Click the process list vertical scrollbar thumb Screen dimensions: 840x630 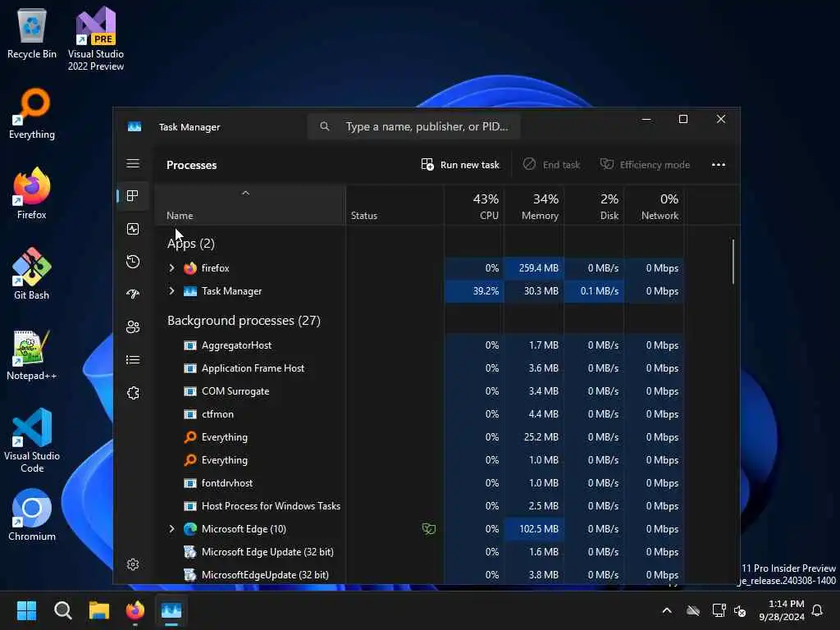click(733, 262)
